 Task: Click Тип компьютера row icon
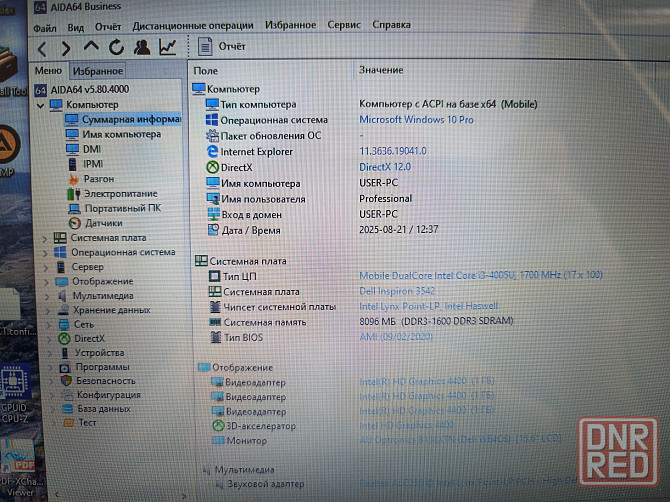pos(212,104)
